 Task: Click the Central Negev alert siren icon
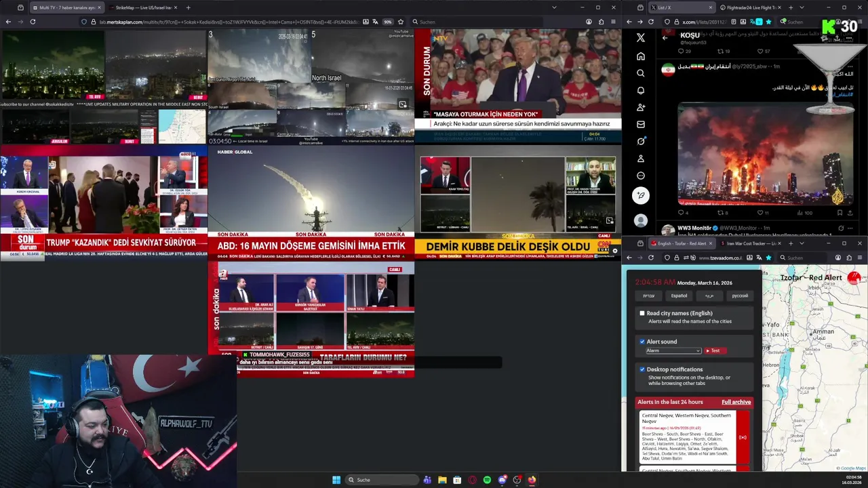coord(743,437)
